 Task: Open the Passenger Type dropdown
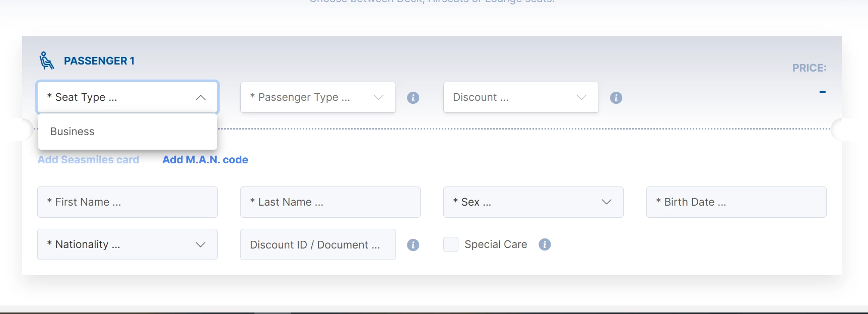(317, 97)
